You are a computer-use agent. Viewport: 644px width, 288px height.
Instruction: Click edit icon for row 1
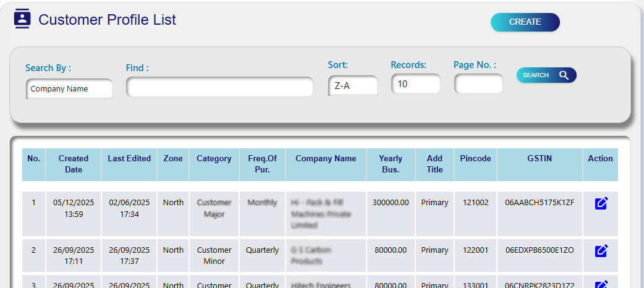pyautogui.click(x=600, y=203)
